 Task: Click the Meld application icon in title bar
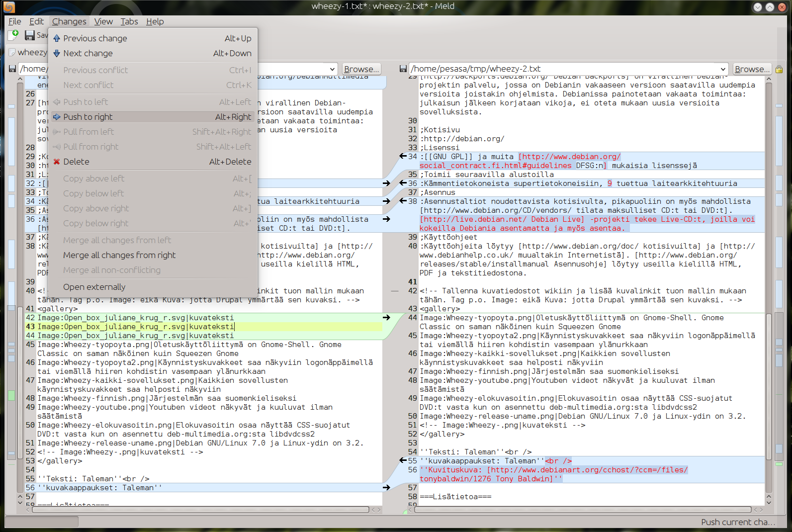click(x=9, y=7)
